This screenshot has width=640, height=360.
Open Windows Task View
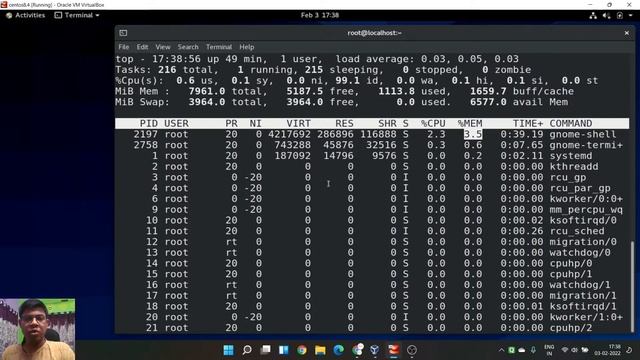pyautogui.click(x=265, y=350)
